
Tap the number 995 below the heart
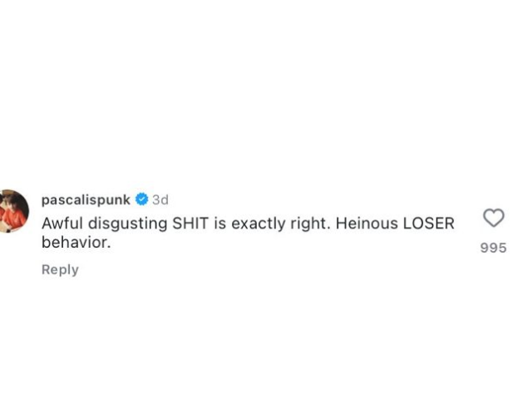click(x=493, y=248)
